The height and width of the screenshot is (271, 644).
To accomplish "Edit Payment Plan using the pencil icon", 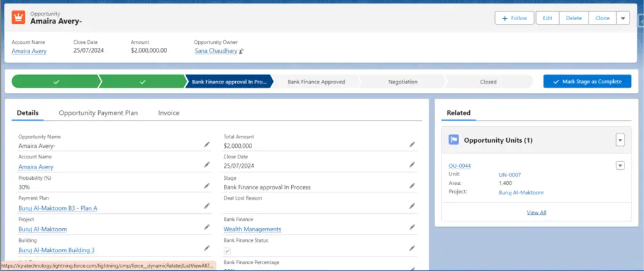I will [x=207, y=206].
